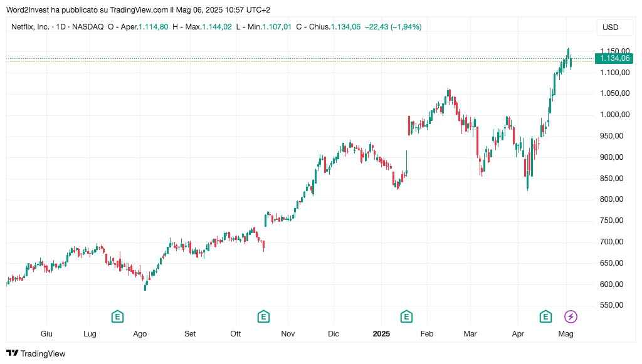Click the 550,00 price axis label
The height and width of the screenshot is (364, 642).
611,305
